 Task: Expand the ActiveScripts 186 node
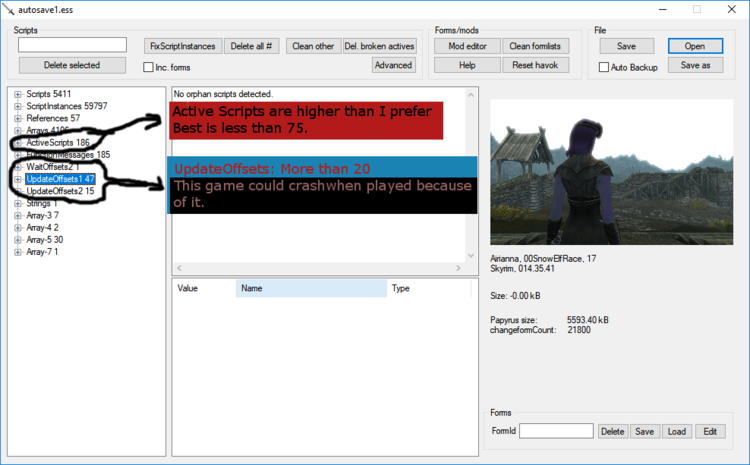[x=18, y=143]
